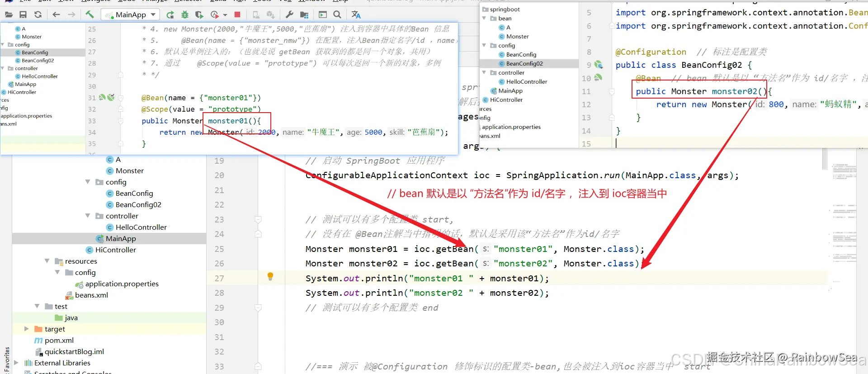Image resolution: width=868 pixels, height=374 pixels.
Task: Open quickstartBlog.iml file
Action: click(74, 351)
